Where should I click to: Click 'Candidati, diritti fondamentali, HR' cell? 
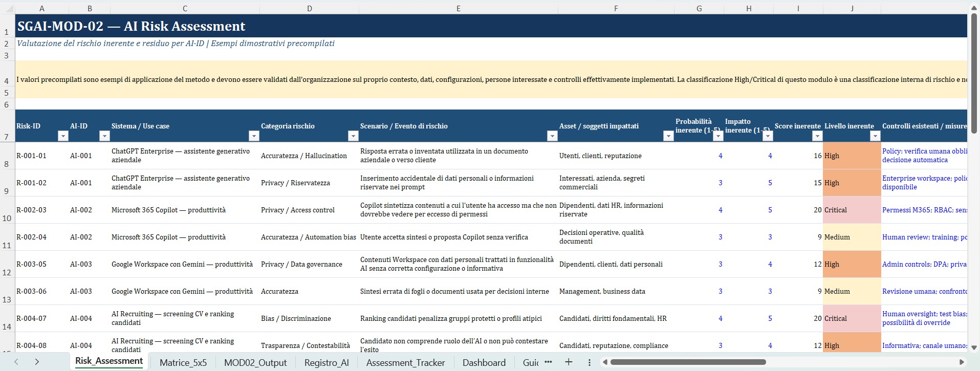pyautogui.click(x=616, y=318)
